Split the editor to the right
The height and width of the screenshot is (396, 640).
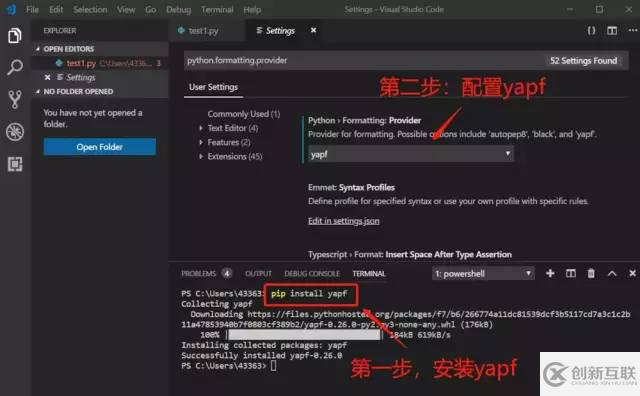tap(612, 31)
